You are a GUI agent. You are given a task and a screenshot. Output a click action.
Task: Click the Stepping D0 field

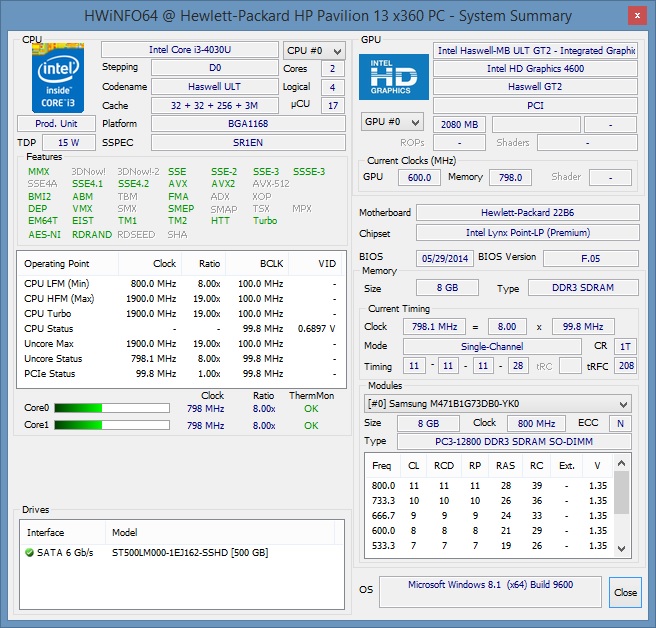(215, 68)
